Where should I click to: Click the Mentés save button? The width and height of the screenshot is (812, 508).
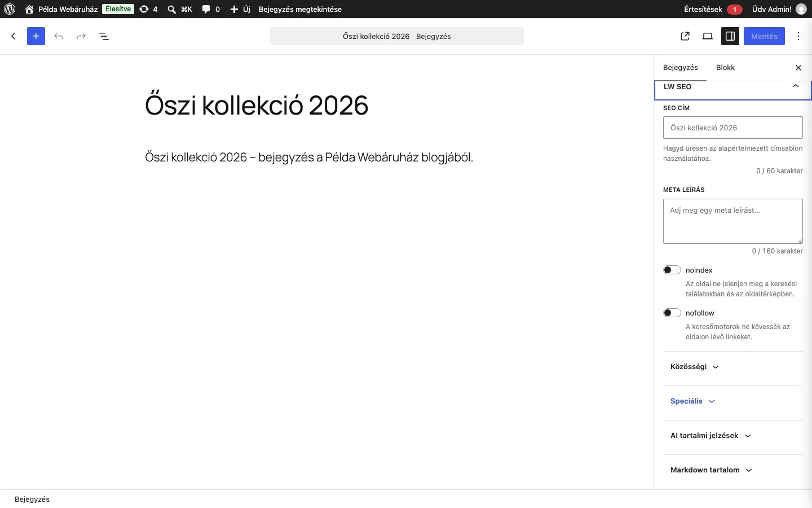click(765, 36)
